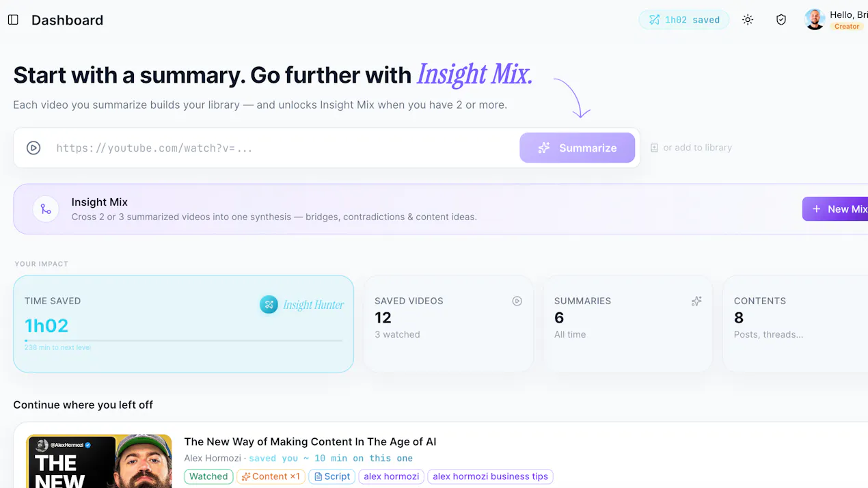Toggle the sidebar panel icon

13,20
